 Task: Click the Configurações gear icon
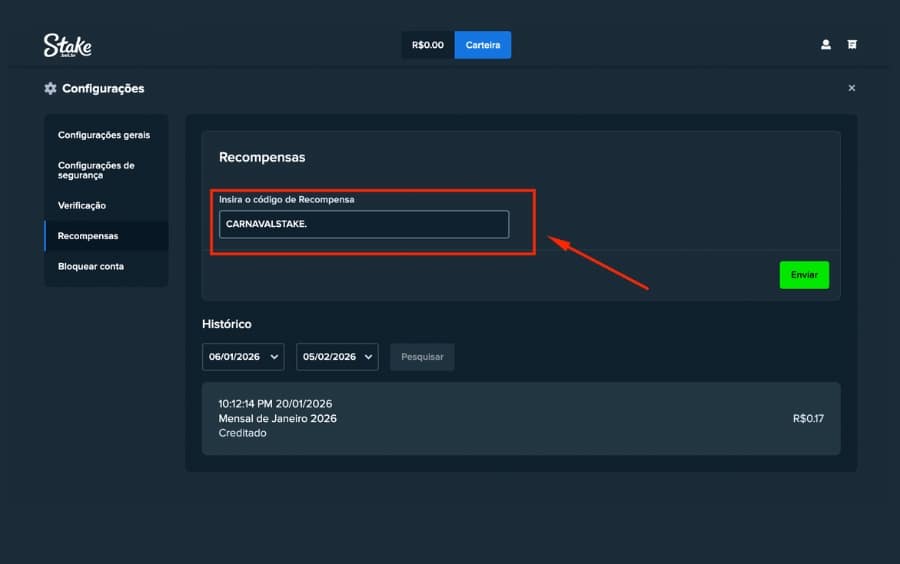coord(51,88)
